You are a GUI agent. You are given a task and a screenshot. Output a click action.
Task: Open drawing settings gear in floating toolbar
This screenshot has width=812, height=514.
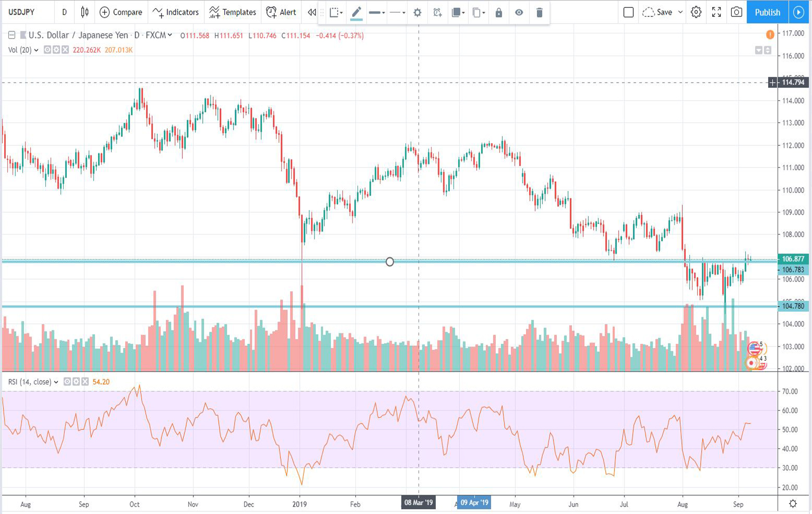coord(417,13)
